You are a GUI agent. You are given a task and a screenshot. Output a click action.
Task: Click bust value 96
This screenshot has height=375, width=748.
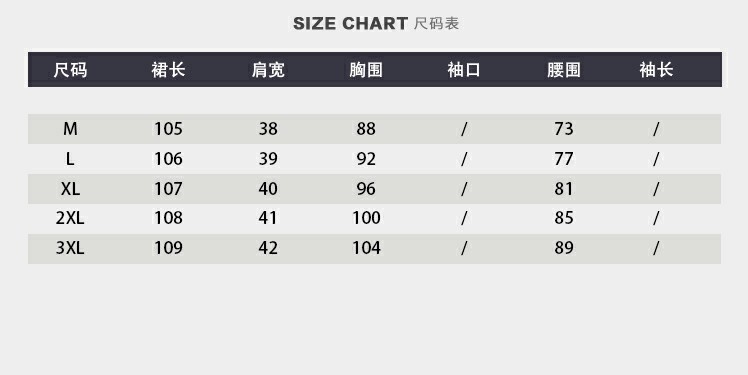click(x=366, y=189)
